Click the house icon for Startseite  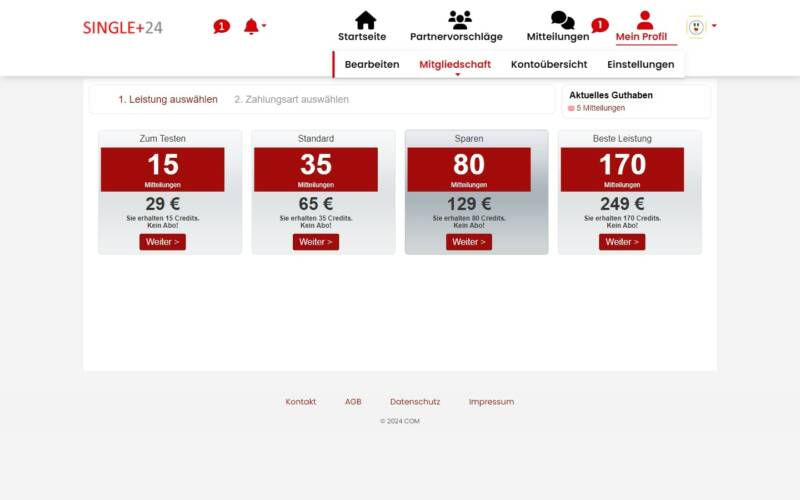(365, 20)
